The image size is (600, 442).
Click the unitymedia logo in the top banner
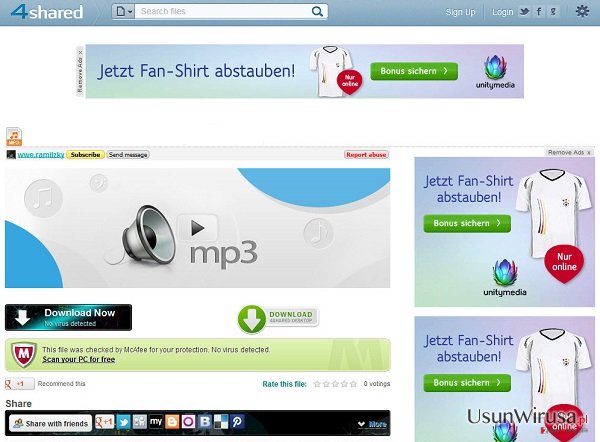click(x=495, y=72)
